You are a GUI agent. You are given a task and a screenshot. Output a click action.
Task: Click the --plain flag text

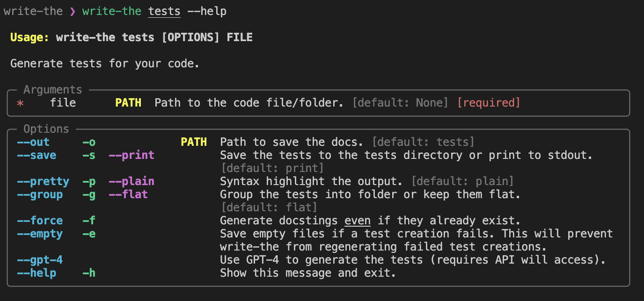132,181
